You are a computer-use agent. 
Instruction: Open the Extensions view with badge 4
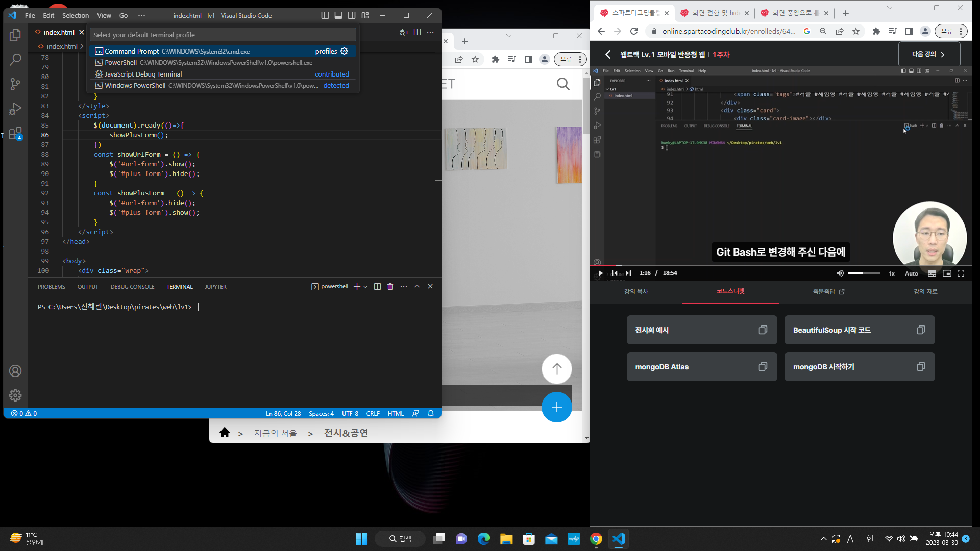pos(15,133)
